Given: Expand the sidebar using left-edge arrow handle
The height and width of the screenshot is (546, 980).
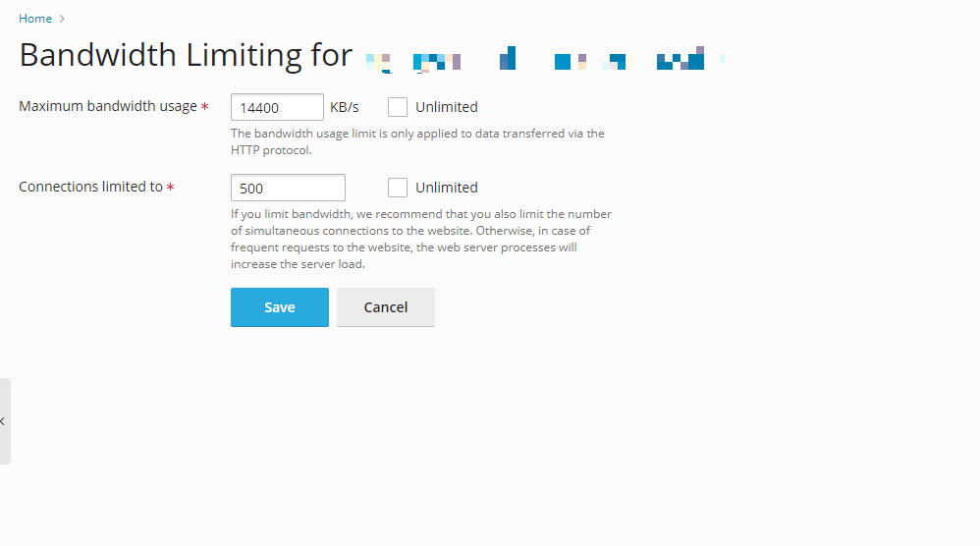Looking at the screenshot, I should [4, 421].
